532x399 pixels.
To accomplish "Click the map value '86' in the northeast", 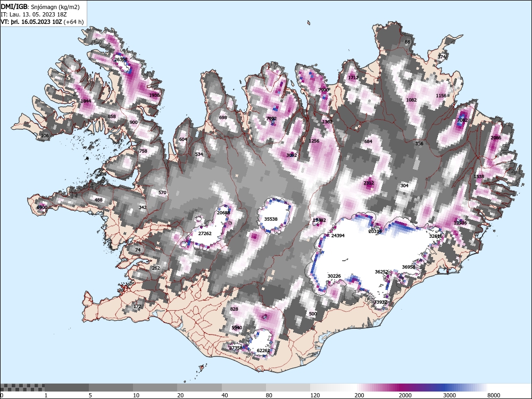I will coord(408,42).
